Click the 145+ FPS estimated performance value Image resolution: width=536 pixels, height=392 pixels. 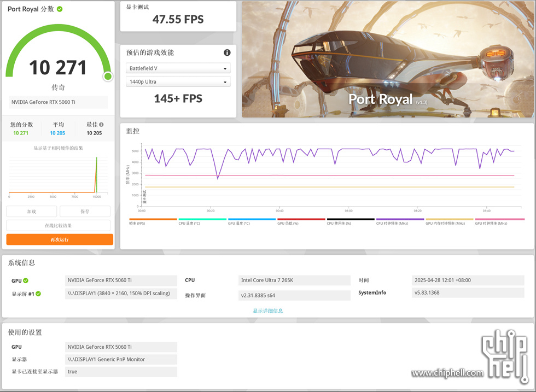click(x=178, y=99)
